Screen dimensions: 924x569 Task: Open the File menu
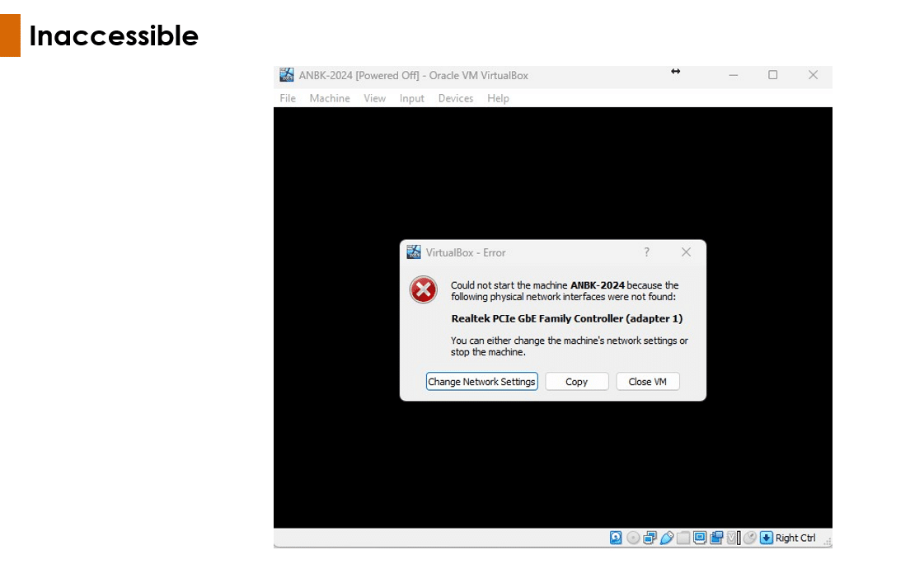(288, 98)
